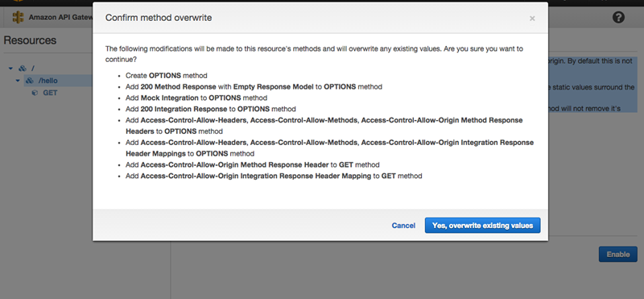Image resolution: width=644 pixels, height=299 pixels.
Task: Collapse the root / resource tree arrow
Action: pos(10,69)
